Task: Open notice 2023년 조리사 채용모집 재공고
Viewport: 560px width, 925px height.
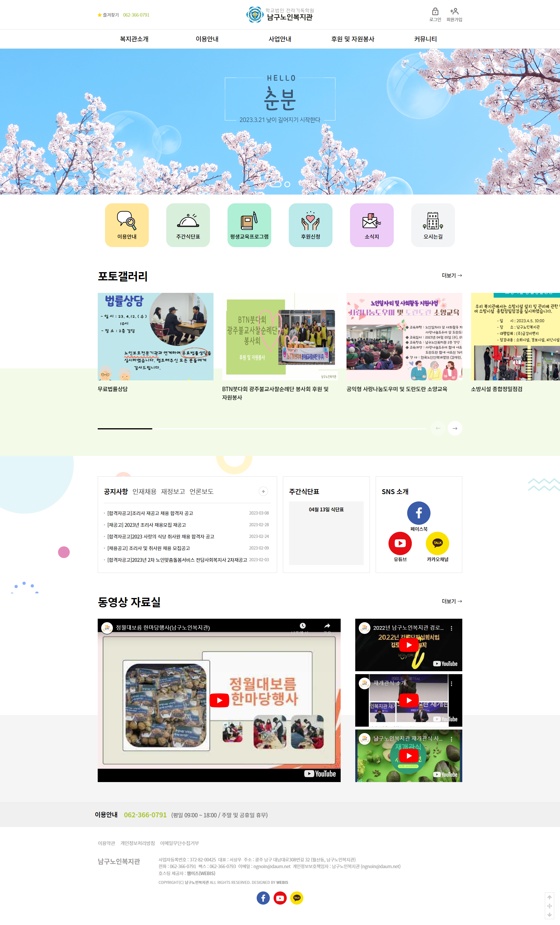Action: click(x=147, y=525)
